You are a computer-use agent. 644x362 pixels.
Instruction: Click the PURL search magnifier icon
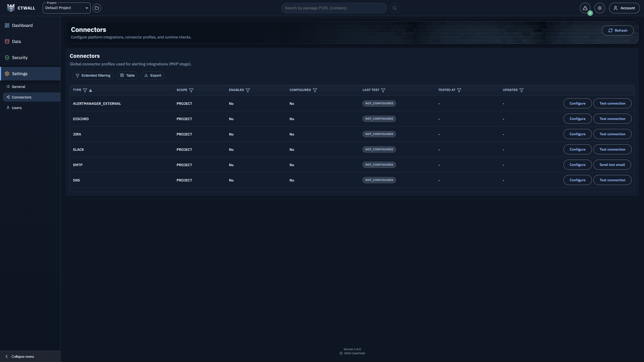(x=394, y=8)
